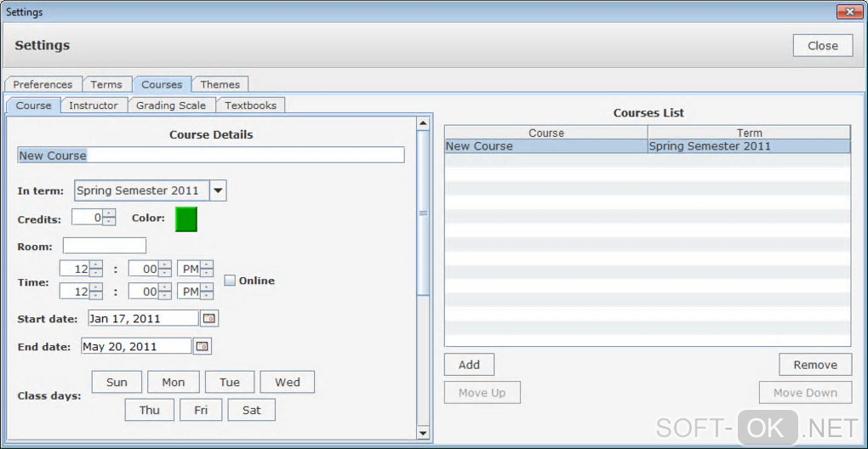Click the course details vertical scrollbar thumb
The width and height of the screenshot is (868, 449).
pyautogui.click(x=424, y=213)
